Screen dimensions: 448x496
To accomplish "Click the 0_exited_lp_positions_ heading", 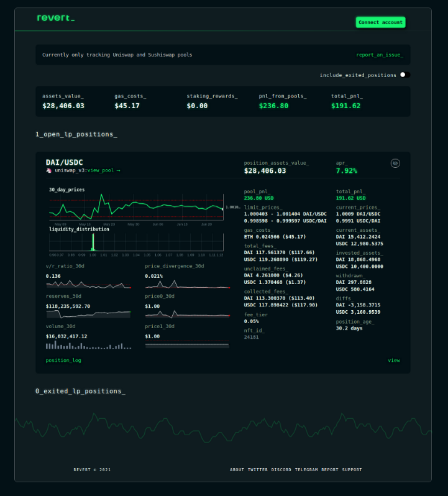I will (80, 392).
